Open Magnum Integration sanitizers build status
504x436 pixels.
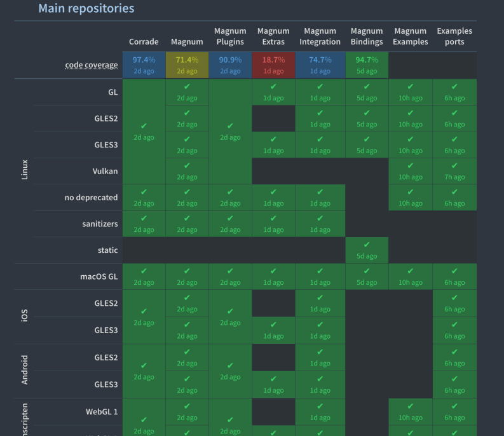tap(320, 224)
